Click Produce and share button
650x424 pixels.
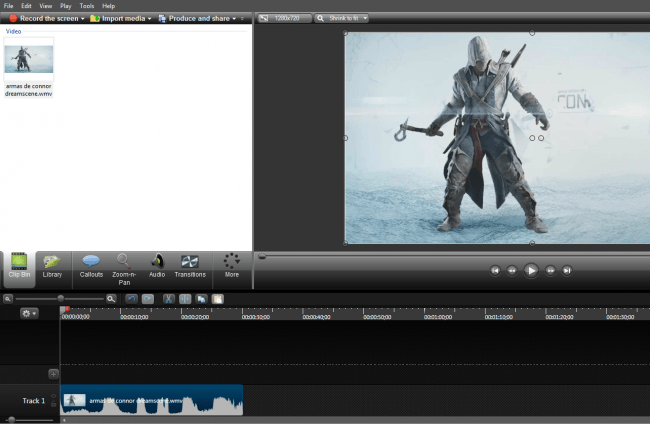tap(194, 18)
